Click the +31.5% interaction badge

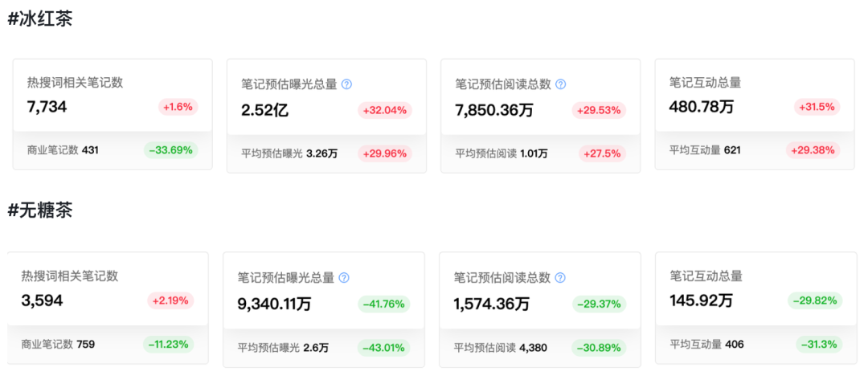click(x=817, y=107)
